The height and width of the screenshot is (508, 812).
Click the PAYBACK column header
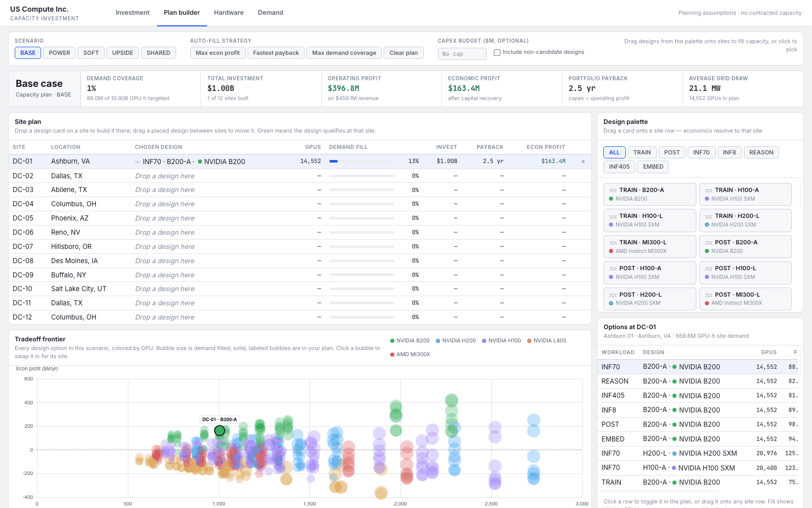pyautogui.click(x=490, y=147)
